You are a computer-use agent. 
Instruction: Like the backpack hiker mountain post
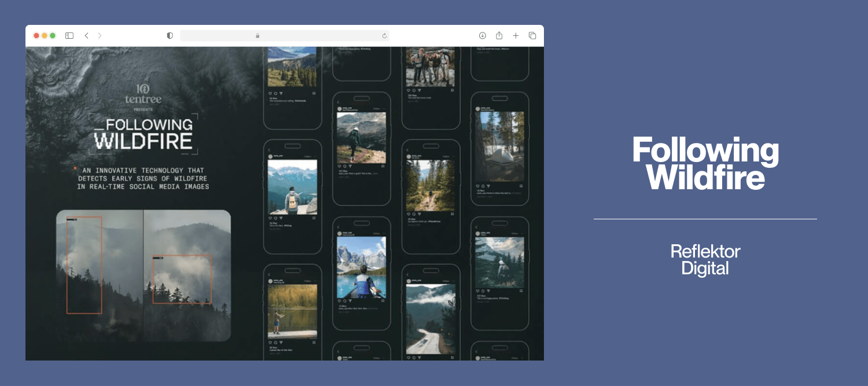(270, 218)
